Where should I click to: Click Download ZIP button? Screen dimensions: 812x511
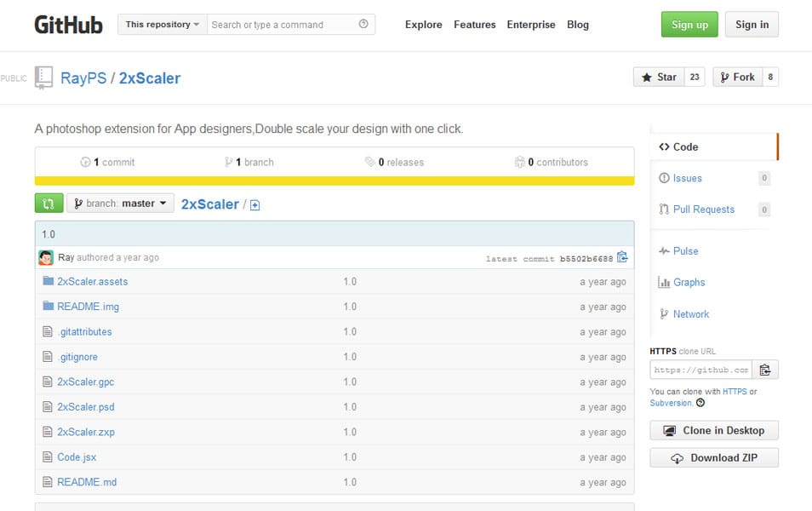pos(714,457)
